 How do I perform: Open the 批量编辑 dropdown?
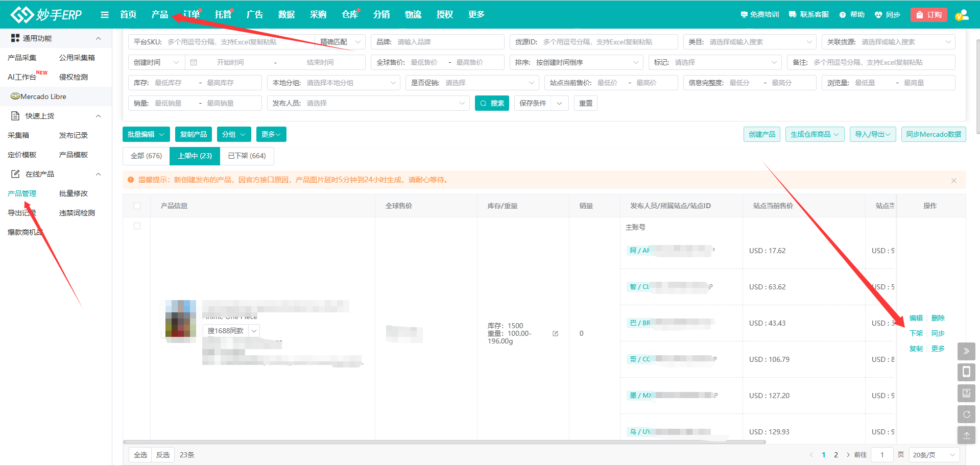tap(146, 134)
